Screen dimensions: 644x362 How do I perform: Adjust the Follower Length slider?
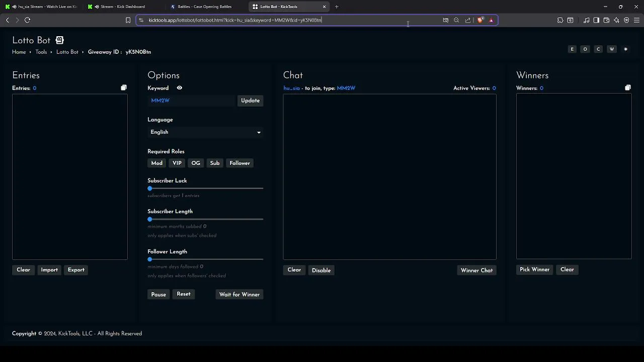pos(205,259)
